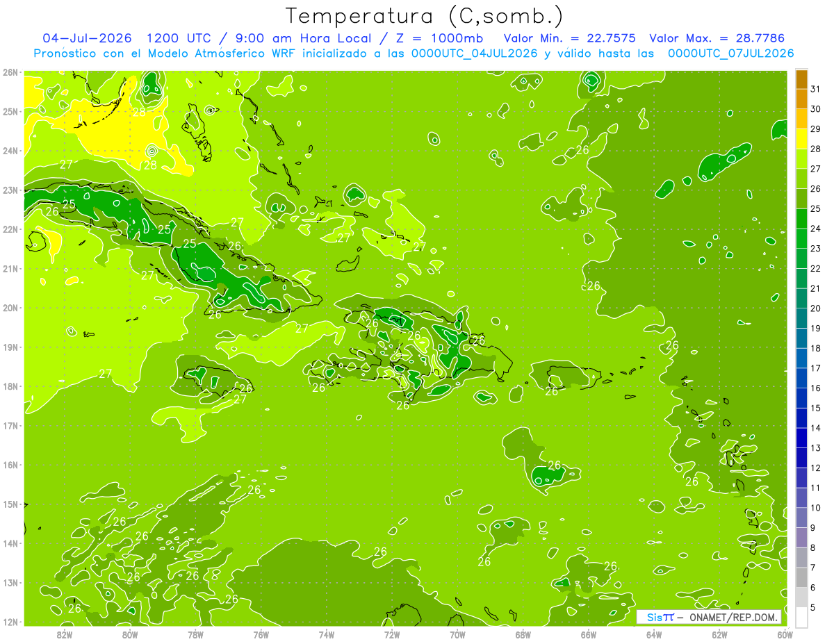
Task: Click the legend scale label "31"
Action: pos(815,90)
